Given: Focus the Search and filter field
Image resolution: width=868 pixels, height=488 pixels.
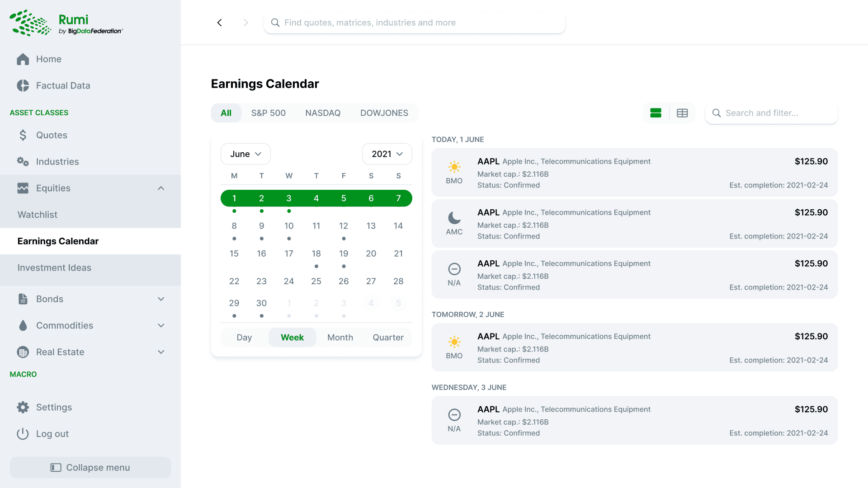Looking at the screenshot, I should 771,113.
